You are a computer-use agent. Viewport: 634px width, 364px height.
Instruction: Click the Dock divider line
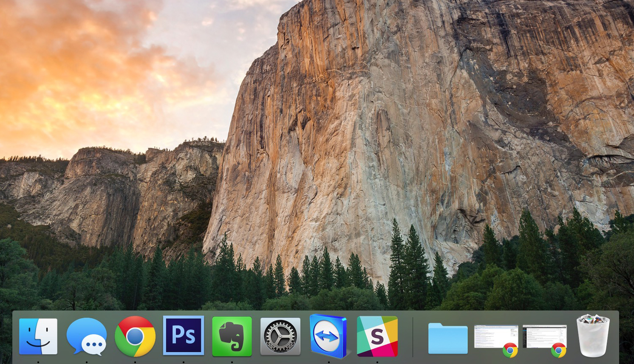click(x=413, y=337)
